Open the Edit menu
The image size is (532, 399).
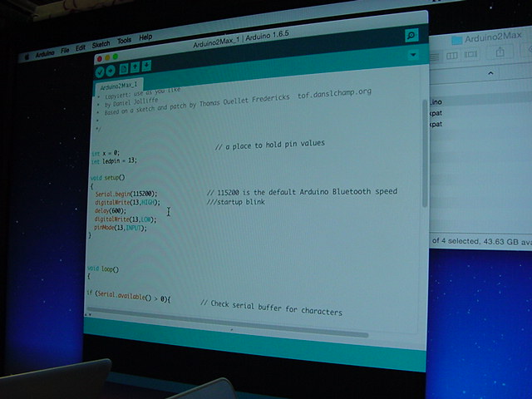81,48
